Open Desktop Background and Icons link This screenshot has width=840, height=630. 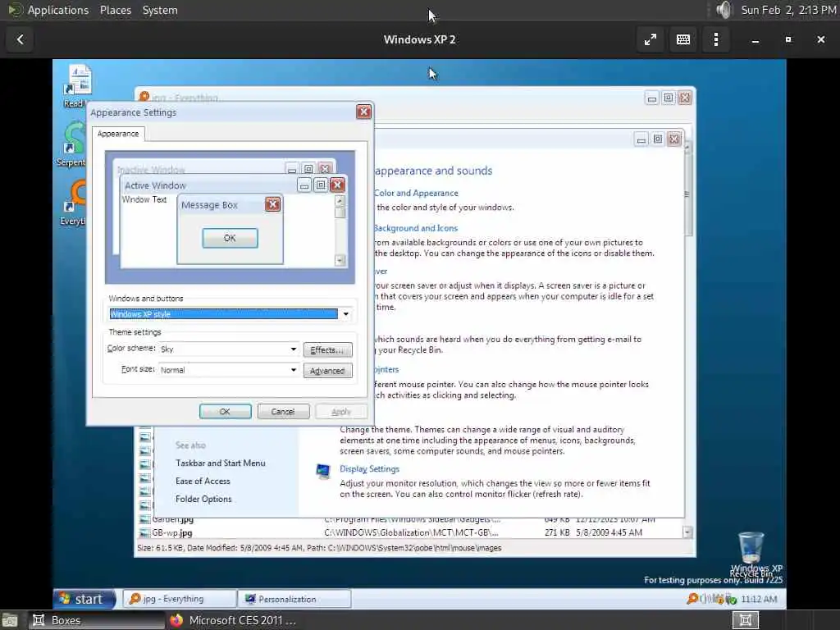(416, 228)
